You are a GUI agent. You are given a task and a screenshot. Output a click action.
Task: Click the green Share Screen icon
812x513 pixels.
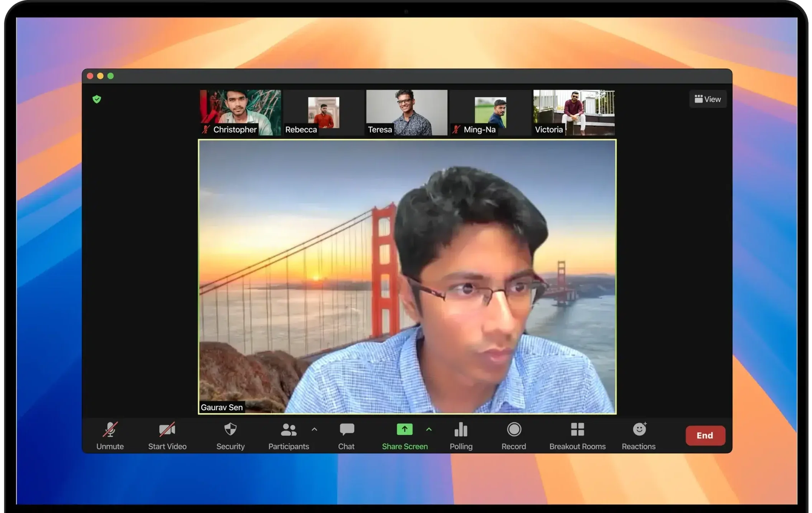tap(404, 429)
